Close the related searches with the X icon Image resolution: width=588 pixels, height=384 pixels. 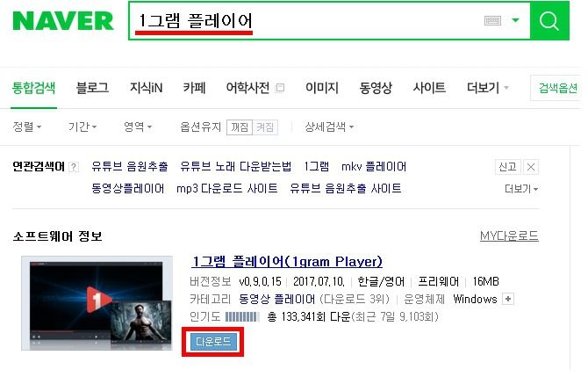(531, 167)
